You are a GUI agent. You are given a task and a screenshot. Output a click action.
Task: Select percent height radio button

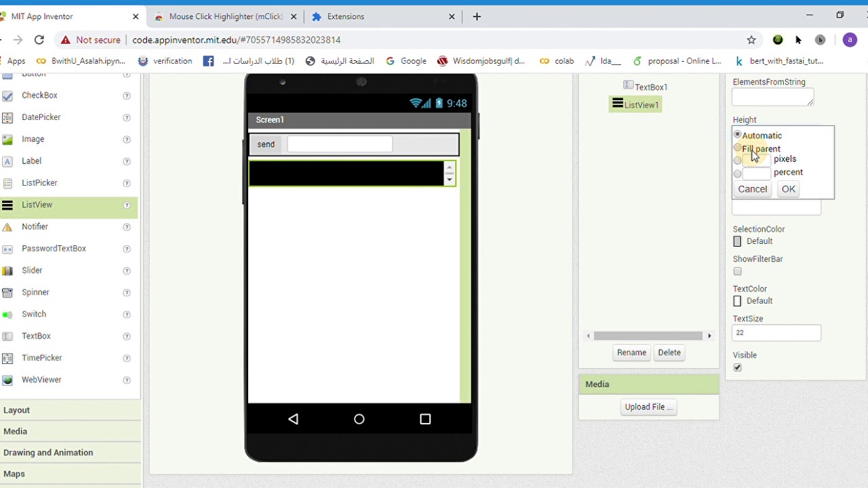738,174
